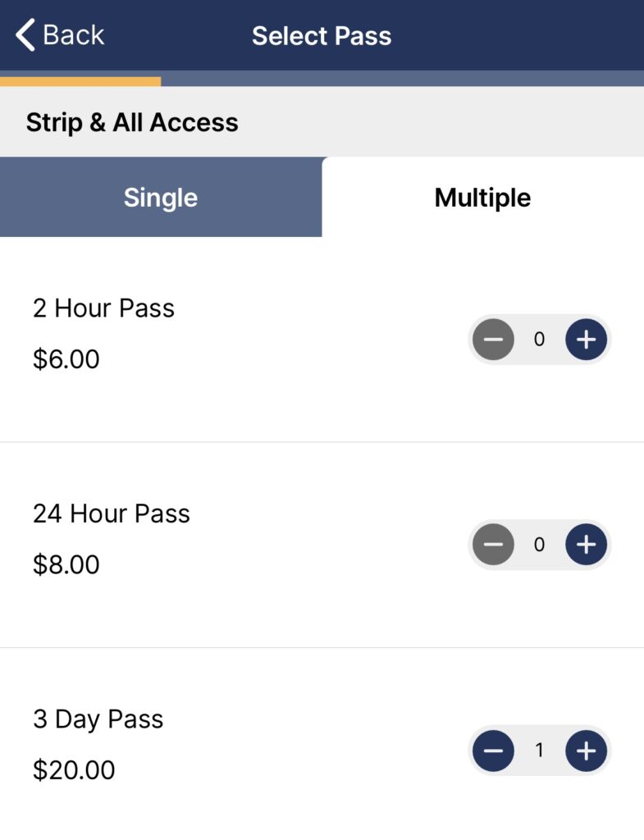This screenshot has height=840, width=644.
Task: Click the 2 Hour Pass quantity value
Action: pyautogui.click(x=539, y=339)
